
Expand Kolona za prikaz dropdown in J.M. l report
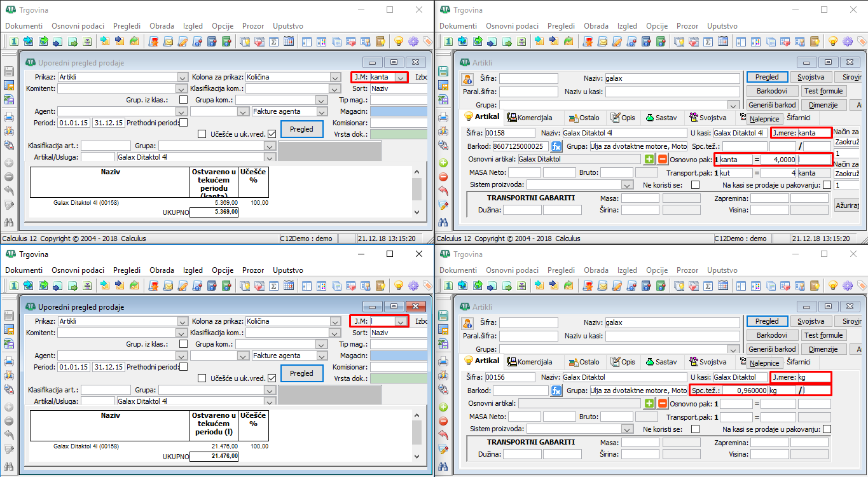[335, 322]
